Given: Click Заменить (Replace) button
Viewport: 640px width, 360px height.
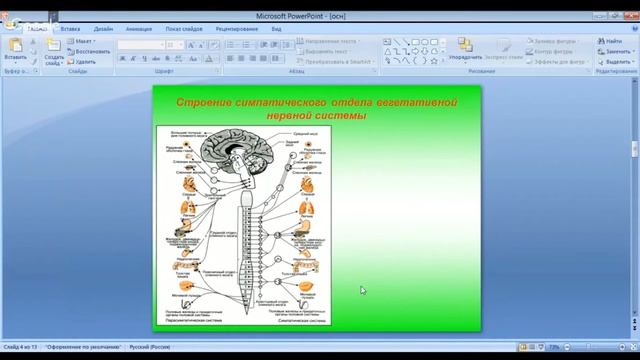Looking at the screenshot, I should pos(616,52).
